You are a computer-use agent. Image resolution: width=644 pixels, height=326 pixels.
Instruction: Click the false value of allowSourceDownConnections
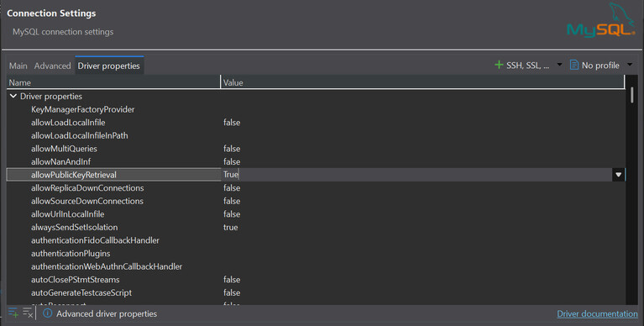pyautogui.click(x=232, y=201)
